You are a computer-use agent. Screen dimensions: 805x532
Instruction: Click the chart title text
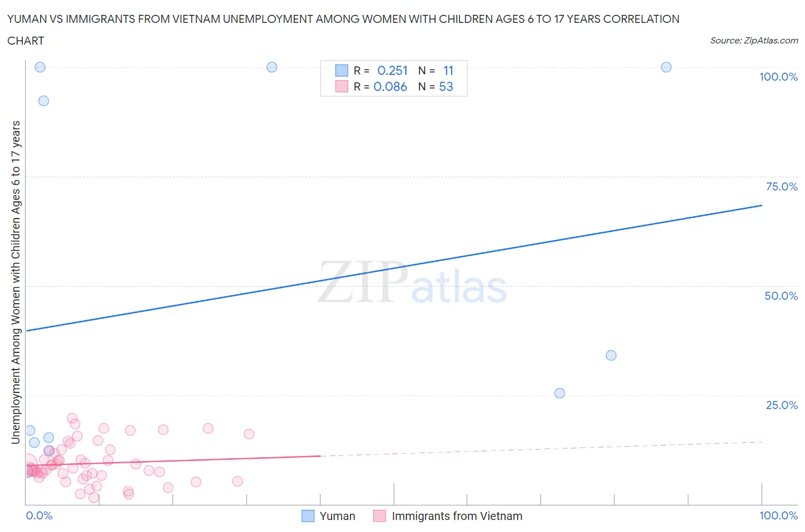(344, 30)
